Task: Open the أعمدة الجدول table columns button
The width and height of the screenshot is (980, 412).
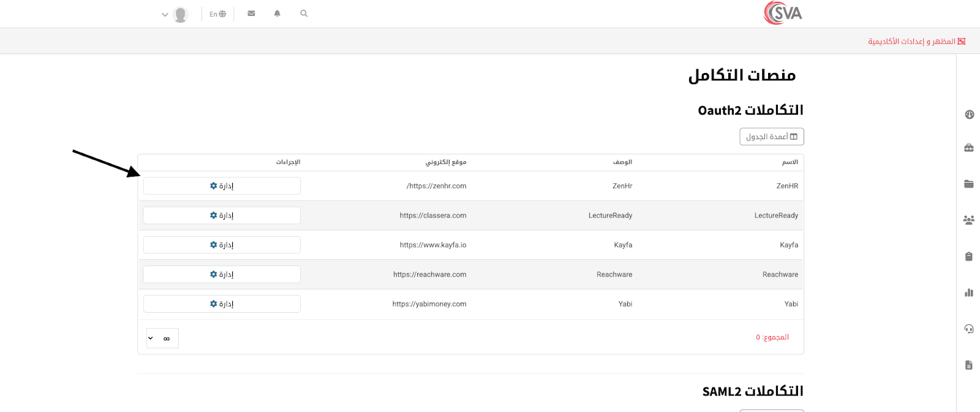Action: coord(772,137)
